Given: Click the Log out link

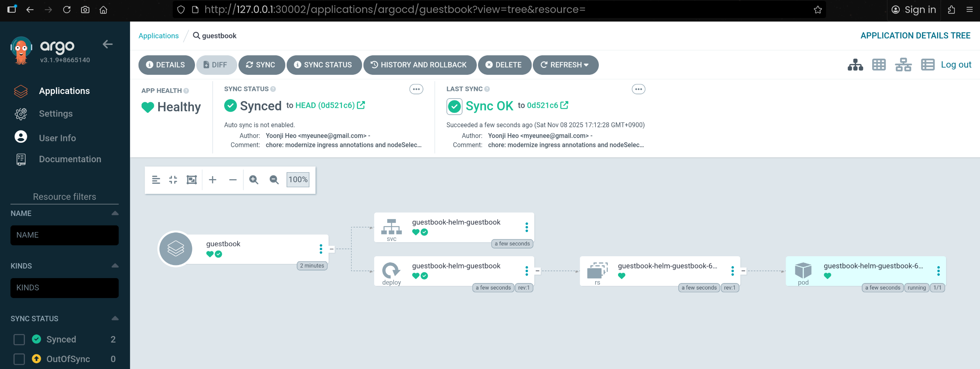Looking at the screenshot, I should (956, 64).
